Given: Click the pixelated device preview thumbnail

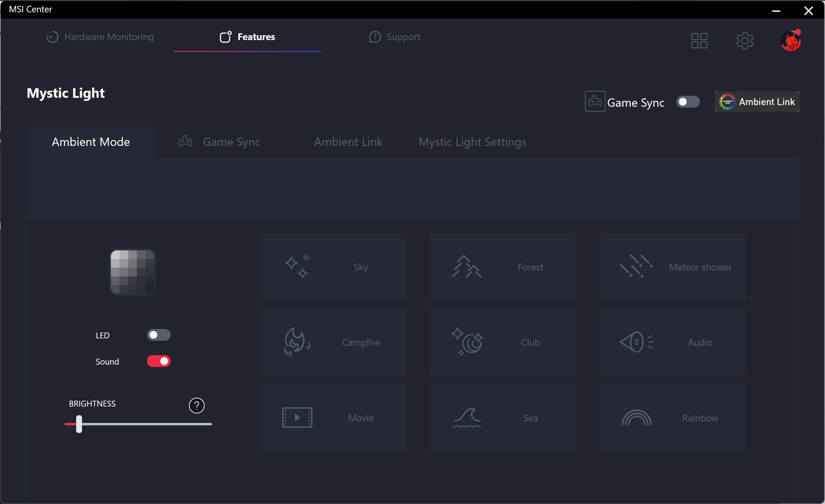Looking at the screenshot, I should pos(133,272).
